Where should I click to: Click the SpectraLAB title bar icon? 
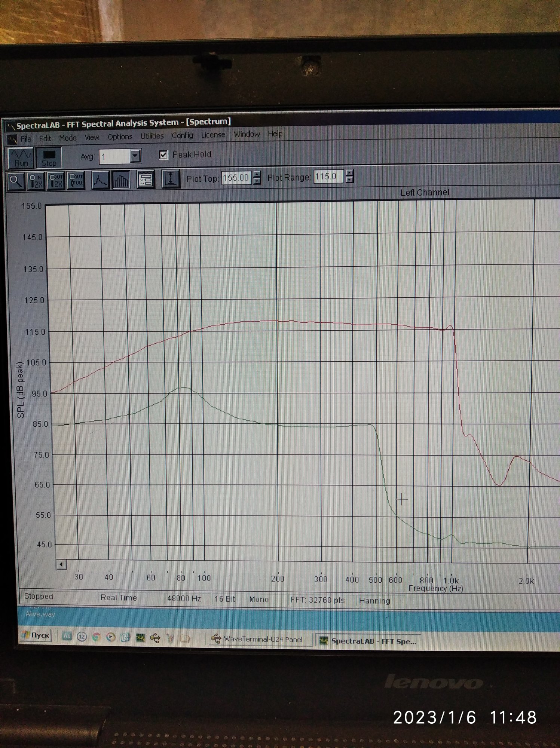tap(10, 126)
